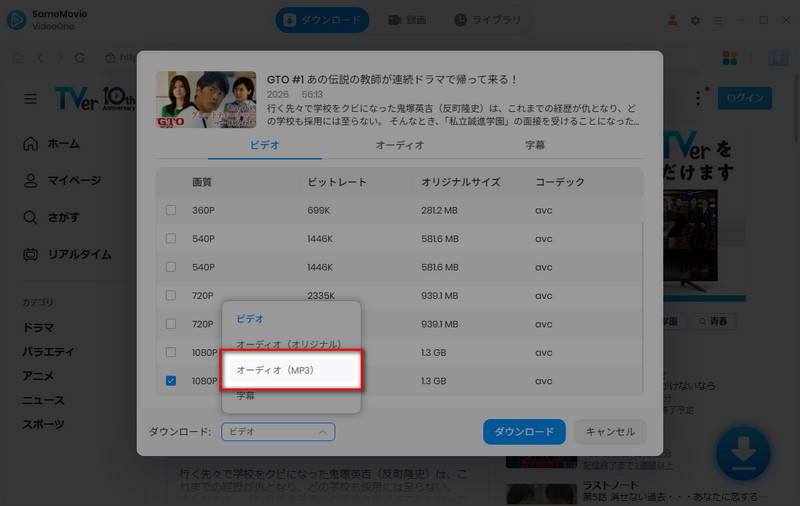
Task: Click the browser home icon
Action: coord(18,58)
